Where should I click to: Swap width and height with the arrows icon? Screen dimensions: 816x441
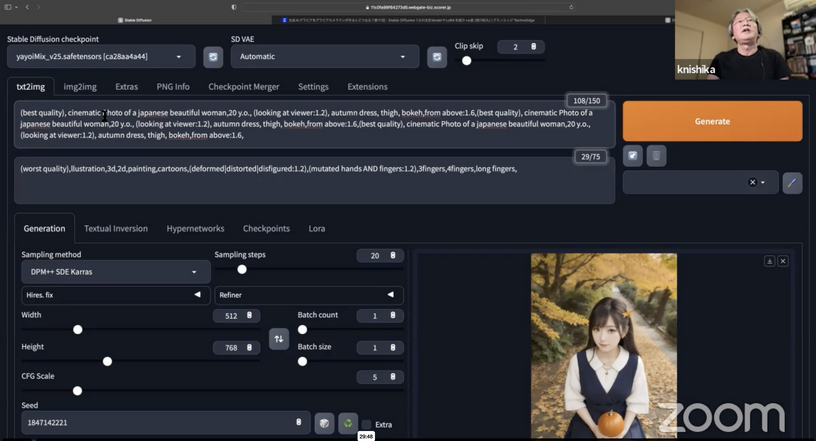[279, 339]
